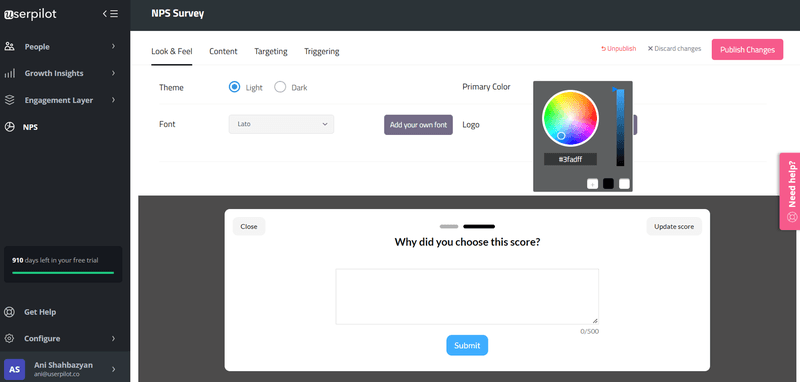Click the survey feedback text area
Viewport: 800px width, 382px height.
[467, 297]
